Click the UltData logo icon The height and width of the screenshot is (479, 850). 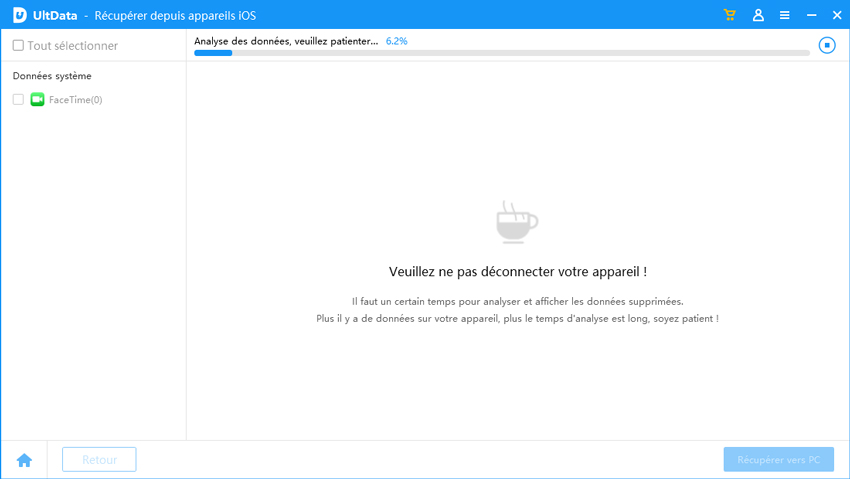point(20,15)
